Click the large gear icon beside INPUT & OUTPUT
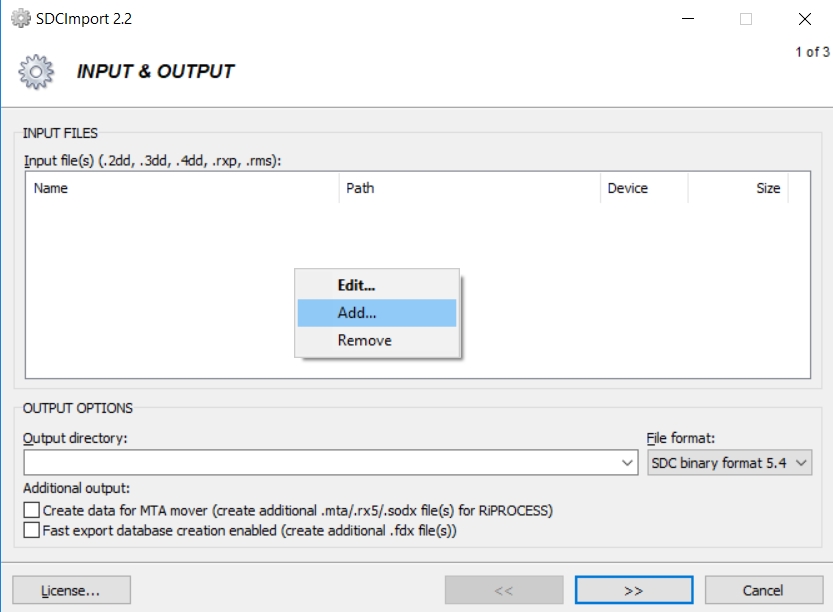 click(36, 71)
